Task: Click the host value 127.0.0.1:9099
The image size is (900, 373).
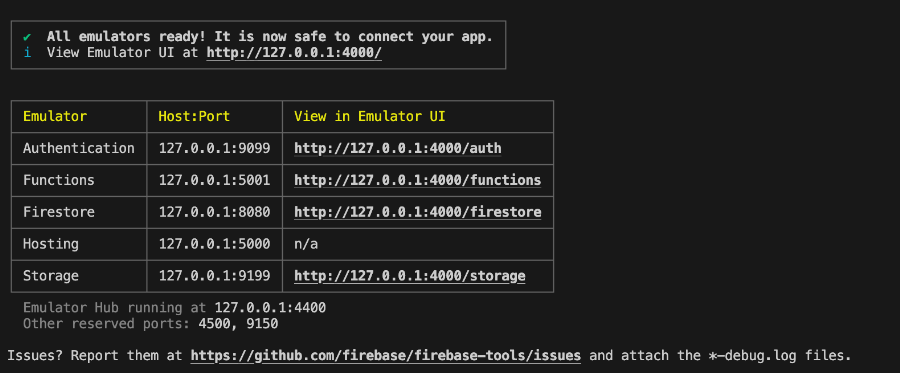Action: [x=214, y=148]
